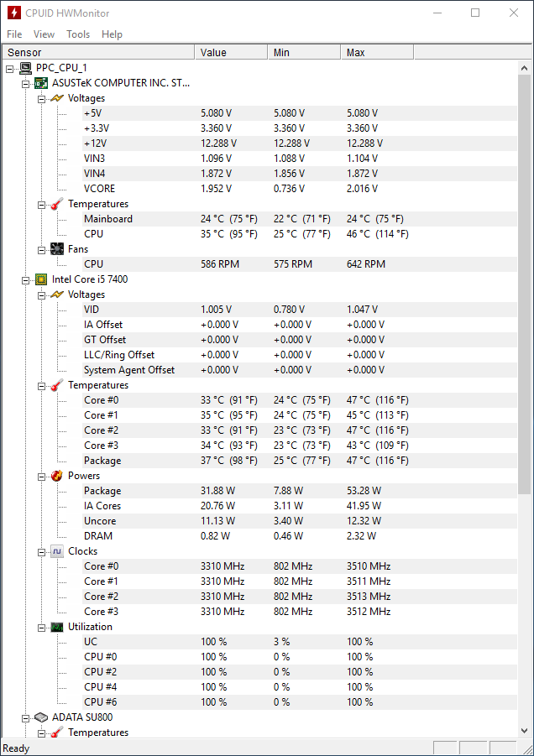Click the 53.28 W max value

364,491
